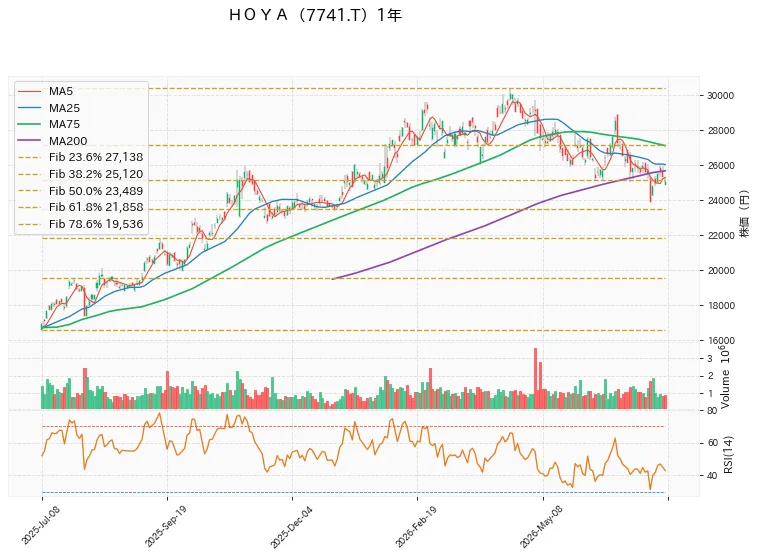Click the 2026-Feb-19 date label

(x=416, y=527)
